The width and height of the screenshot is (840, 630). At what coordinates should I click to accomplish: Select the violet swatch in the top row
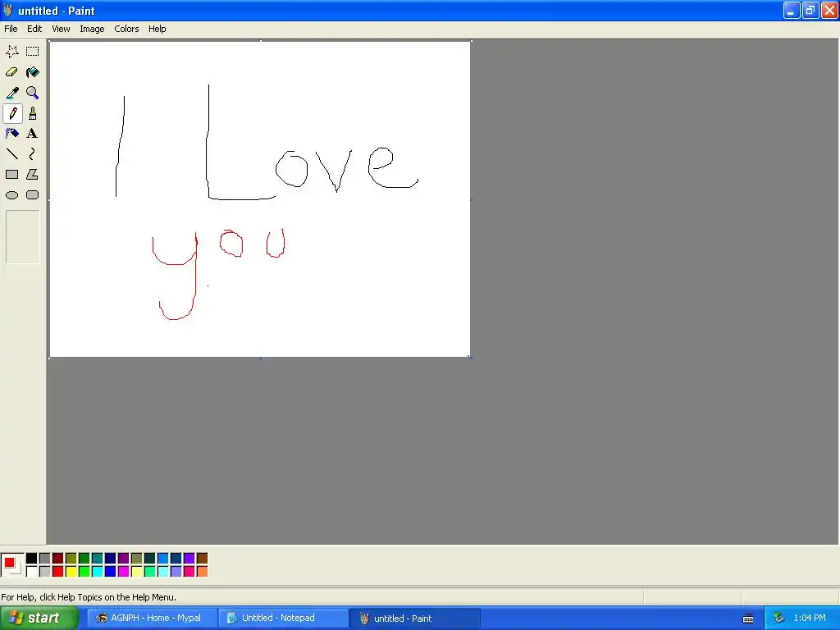pyautogui.click(x=189, y=558)
